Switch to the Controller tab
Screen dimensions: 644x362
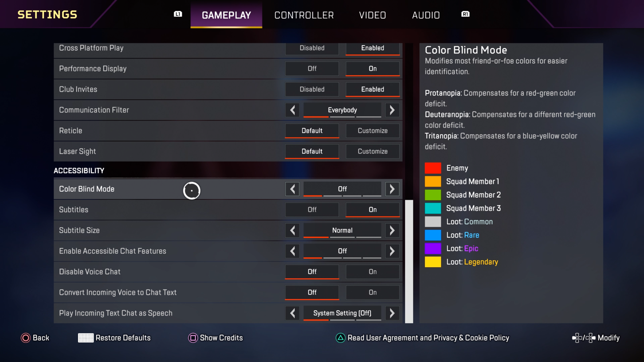(304, 15)
